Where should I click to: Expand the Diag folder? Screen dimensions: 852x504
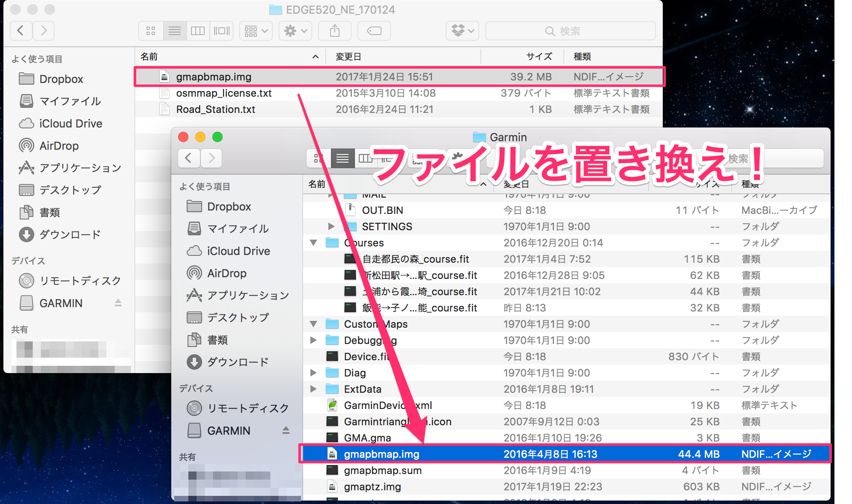(x=313, y=373)
